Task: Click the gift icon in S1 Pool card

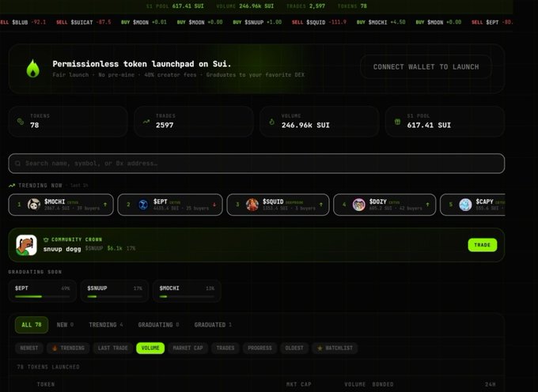Action: coord(397,122)
